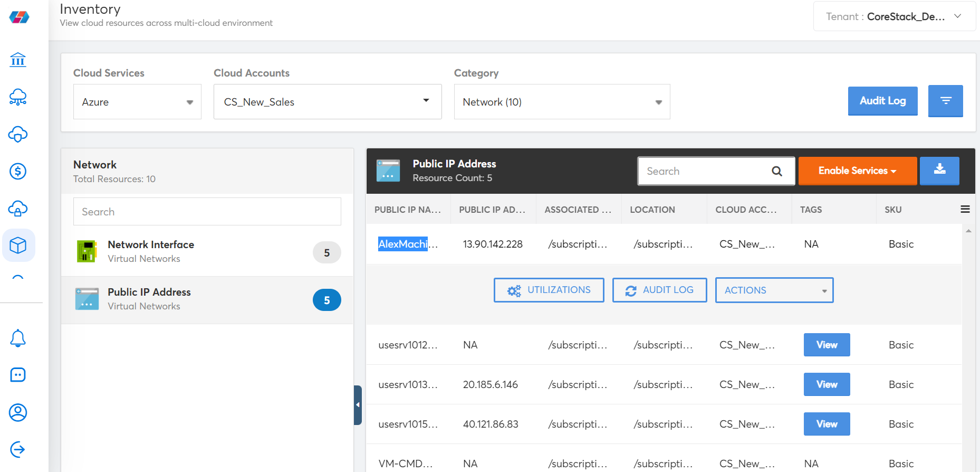Open the ACTIONS dropdown

(774, 290)
